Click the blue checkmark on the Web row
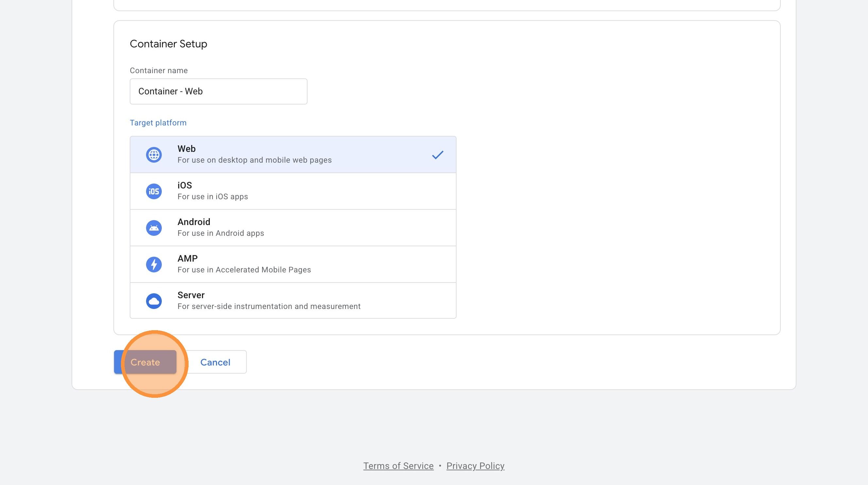Image resolution: width=868 pixels, height=485 pixels. click(x=437, y=154)
